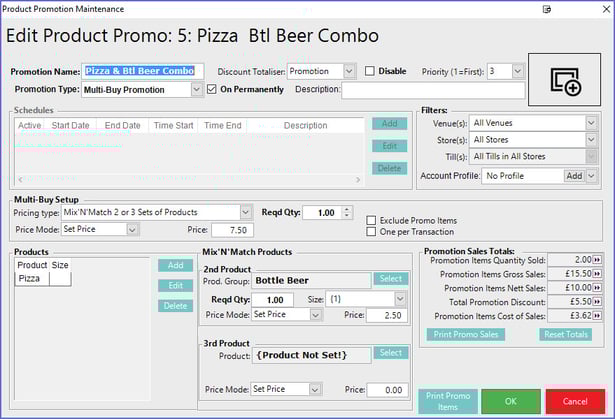The width and height of the screenshot is (615, 419).
Task: Click the Print Promo Sales button
Action: pyautogui.click(x=469, y=334)
